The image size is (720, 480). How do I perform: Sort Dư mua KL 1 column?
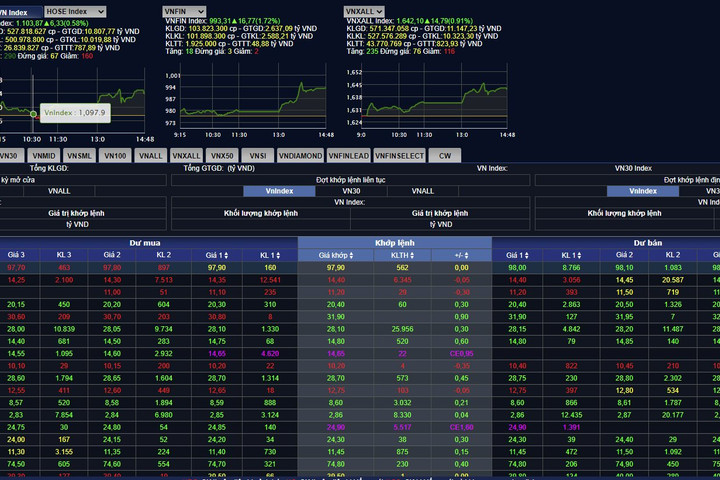point(278,255)
